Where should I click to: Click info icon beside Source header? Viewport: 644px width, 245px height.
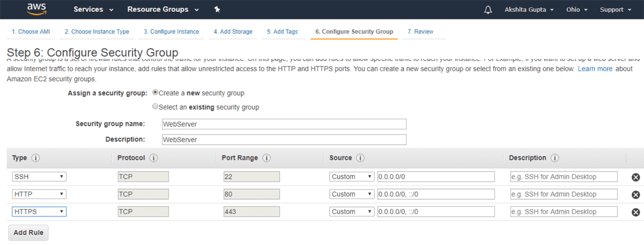point(360,158)
